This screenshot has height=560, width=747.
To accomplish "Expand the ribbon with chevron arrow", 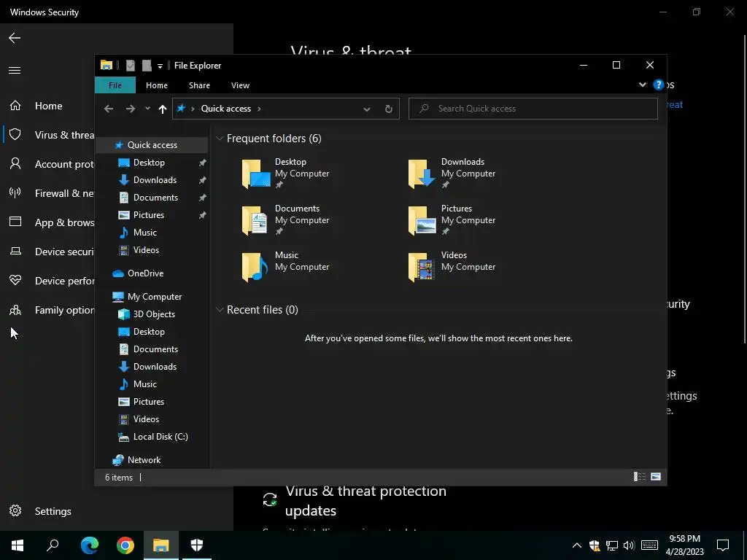I will (642, 85).
